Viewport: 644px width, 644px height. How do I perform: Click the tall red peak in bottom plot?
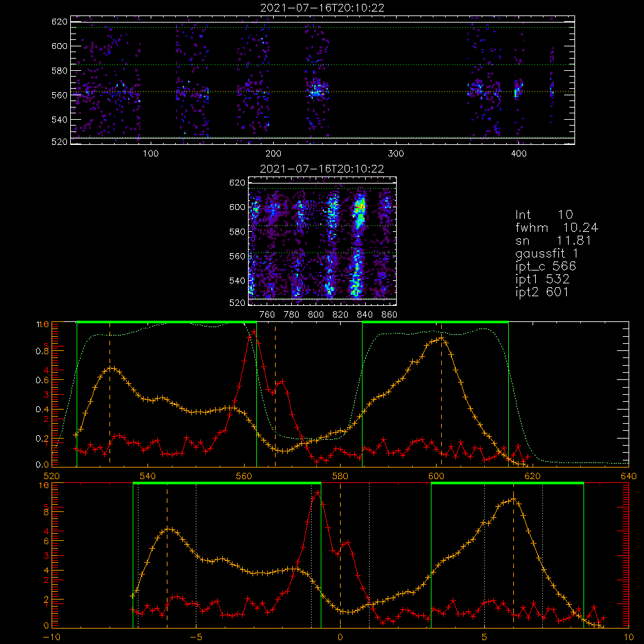317,491
